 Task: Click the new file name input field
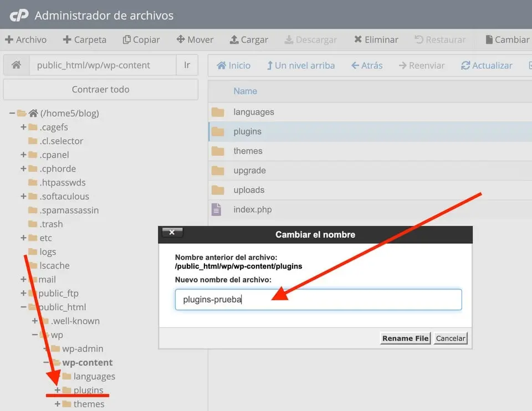pyautogui.click(x=318, y=300)
